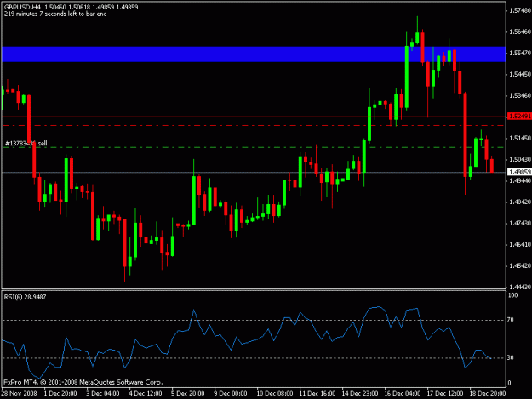Click the RSI level 30 label
The width and height of the screenshot is (532, 399).
pos(511,357)
